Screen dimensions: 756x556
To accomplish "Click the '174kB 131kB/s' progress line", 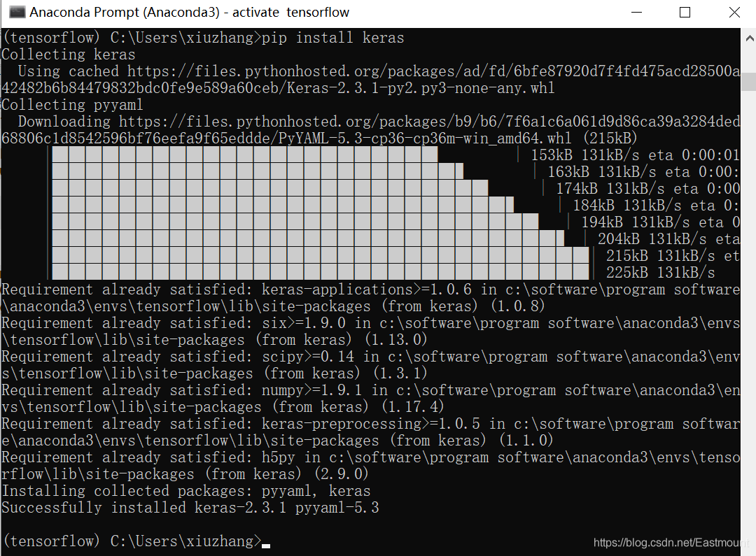I will pos(648,189).
